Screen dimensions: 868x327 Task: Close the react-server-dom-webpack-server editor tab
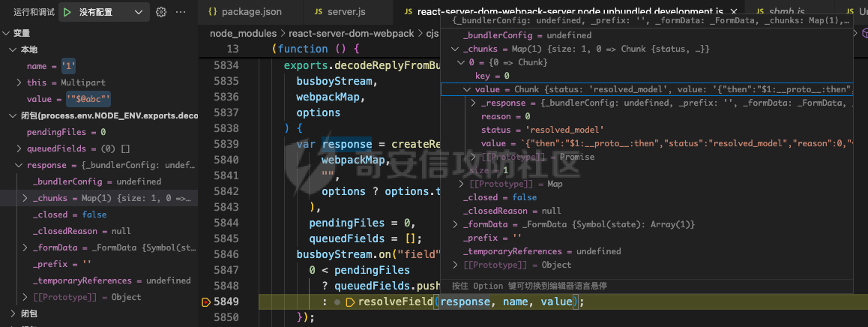734,12
